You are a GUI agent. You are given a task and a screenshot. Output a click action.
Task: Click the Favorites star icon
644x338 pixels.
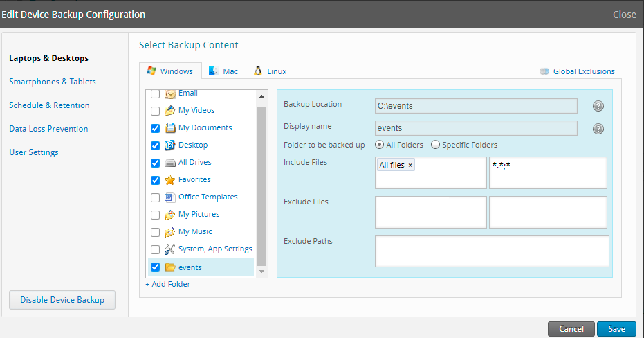pyautogui.click(x=170, y=179)
